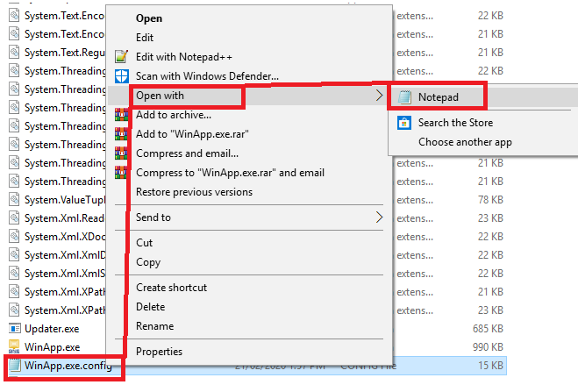Viewport: 578px width, 392px height.
Task: Select Open in the context menu
Action: pyautogui.click(x=150, y=18)
